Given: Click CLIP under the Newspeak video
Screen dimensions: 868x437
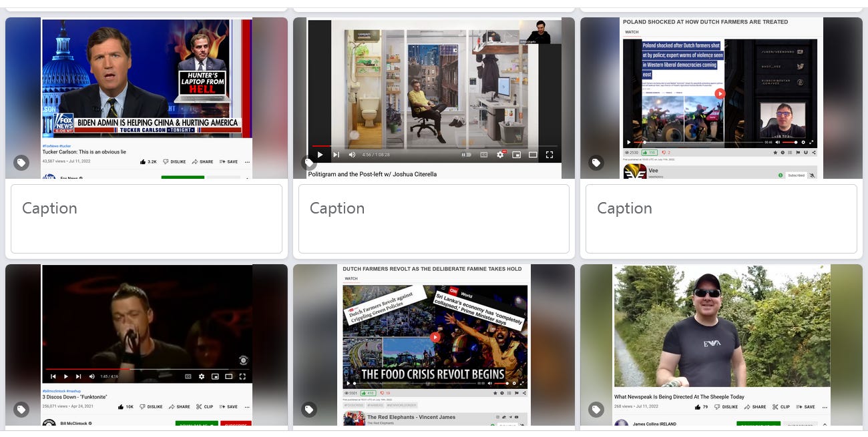Looking at the screenshot, I should [781, 407].
